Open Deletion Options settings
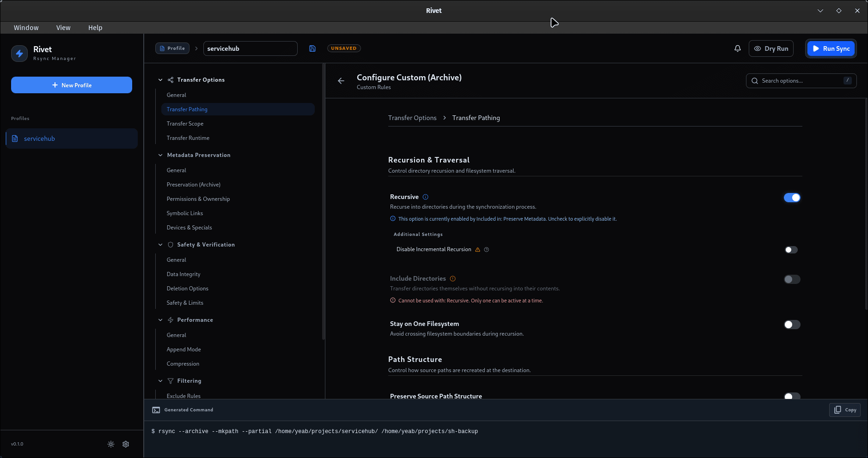The height and width of the screenshot is (458, 868). [238, 289]
